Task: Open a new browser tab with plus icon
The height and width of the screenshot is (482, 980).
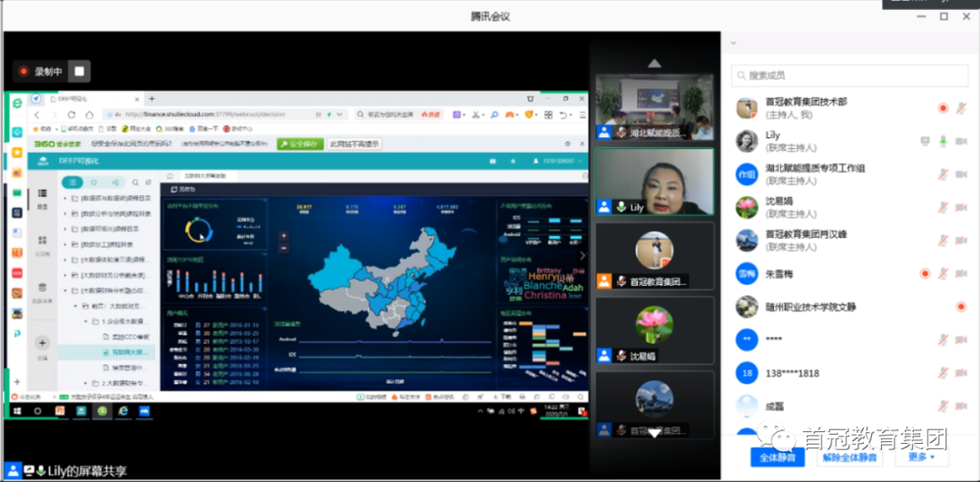Action: coord(152,99)
